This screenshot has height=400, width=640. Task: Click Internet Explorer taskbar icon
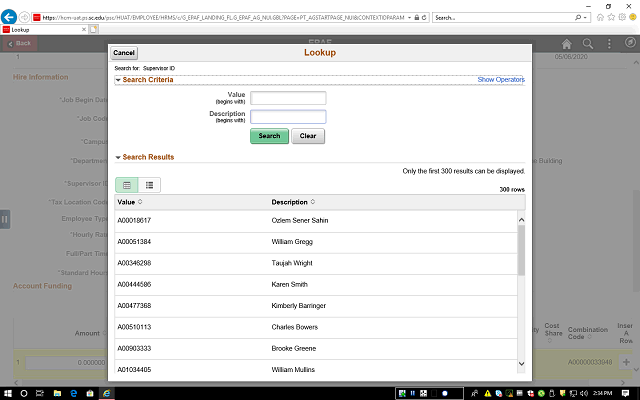tap(107, 393)
